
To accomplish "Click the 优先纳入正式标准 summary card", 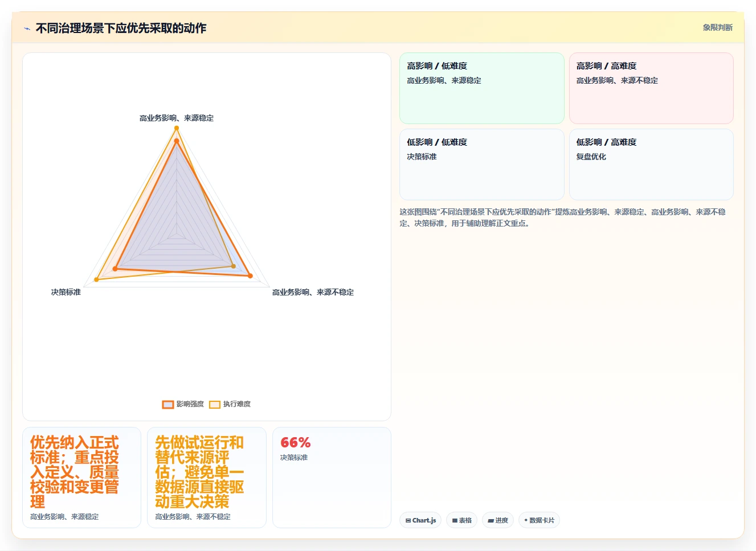I will 81,478.
